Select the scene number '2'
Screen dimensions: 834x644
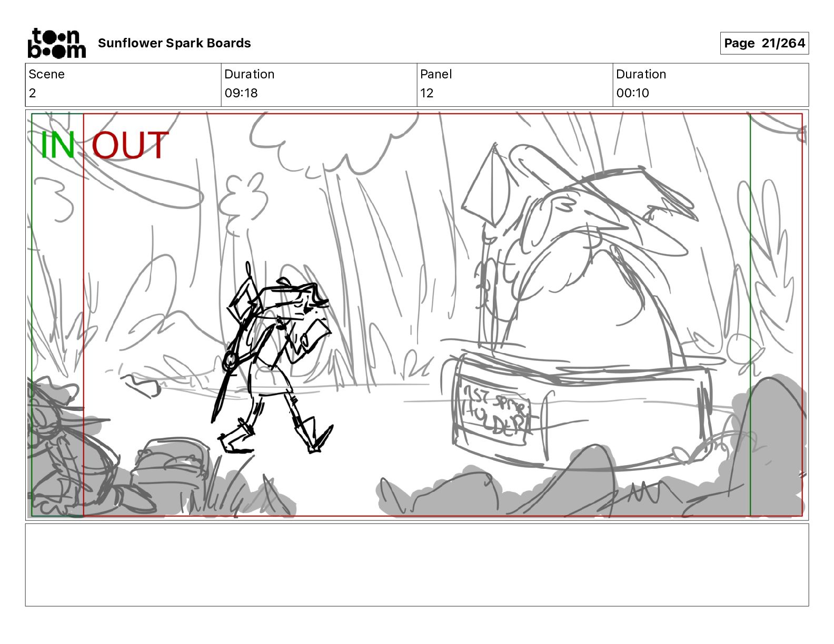pos(33,93)
